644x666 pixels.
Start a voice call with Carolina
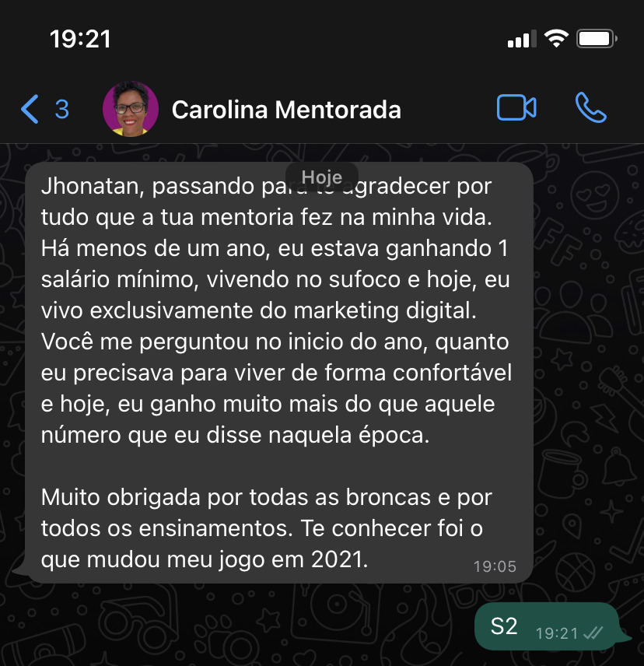coord(590,108)
